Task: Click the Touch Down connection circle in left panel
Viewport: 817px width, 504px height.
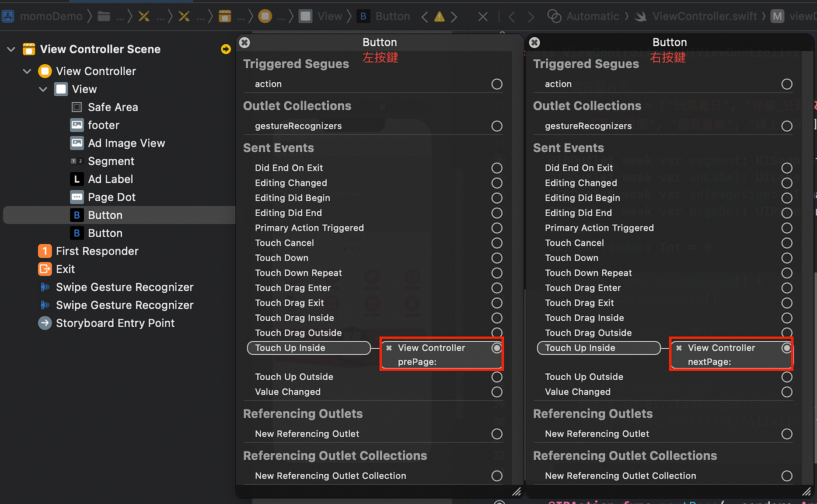Action: (497, 258)
